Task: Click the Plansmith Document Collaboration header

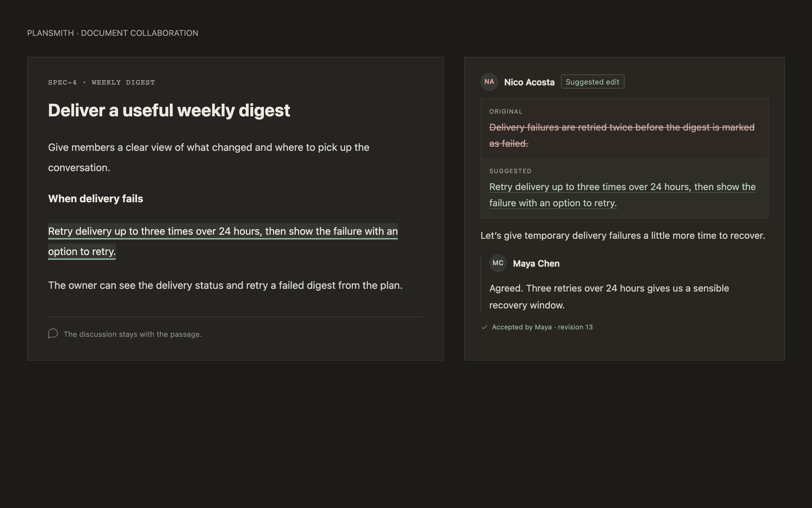Action: click(x=113, y=33)
